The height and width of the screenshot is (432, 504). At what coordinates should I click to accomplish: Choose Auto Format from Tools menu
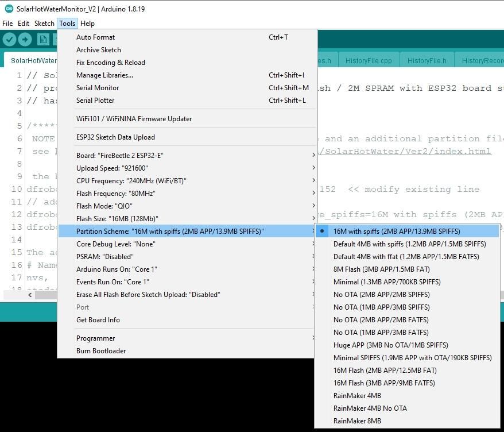pos(187,37)
